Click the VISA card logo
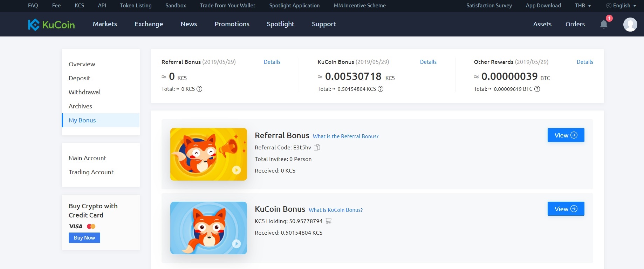Viewport: 644px width, 269px height. point(76,227)
